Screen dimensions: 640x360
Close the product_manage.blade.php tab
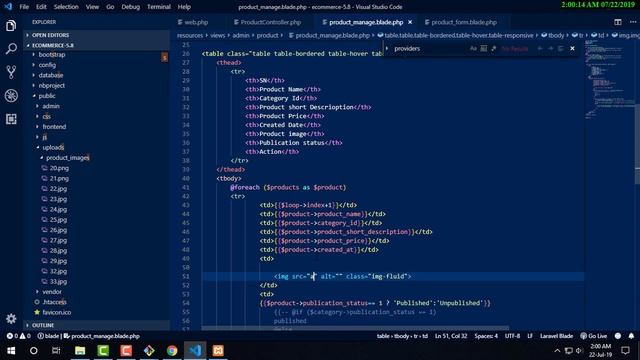pyautogui.click(x=410, y=22)
